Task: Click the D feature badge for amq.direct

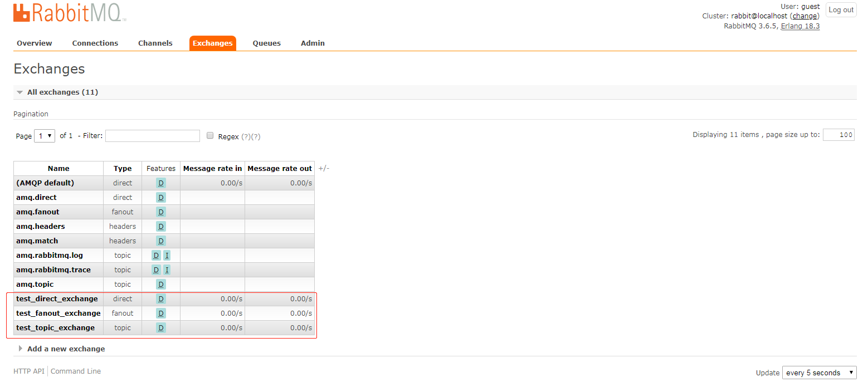Action: pos(161,198)
